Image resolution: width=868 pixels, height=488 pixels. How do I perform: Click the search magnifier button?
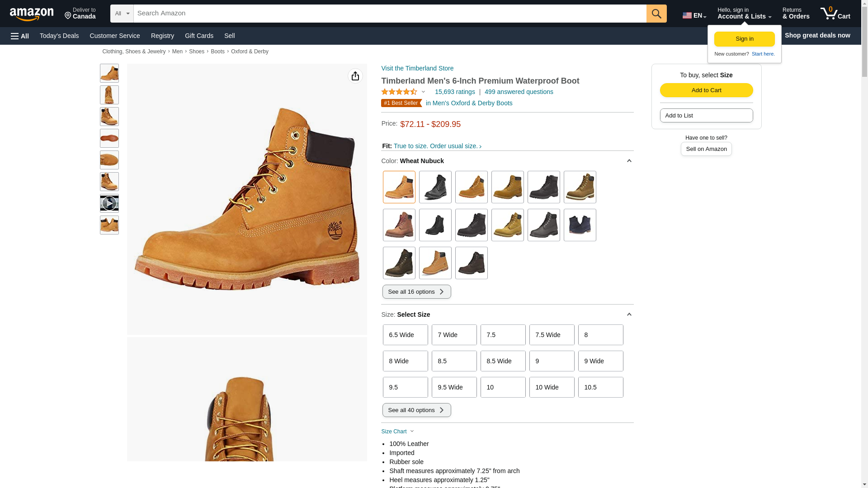pos(656,14)
